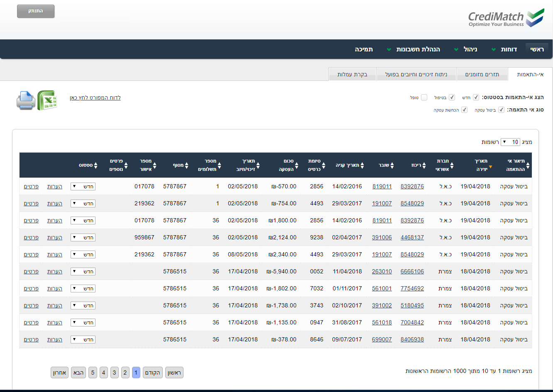The width and height of the screenshot is (553, 392).
Task: Open status dropdown for the -1,802.00 row
Action: point(83,288)
